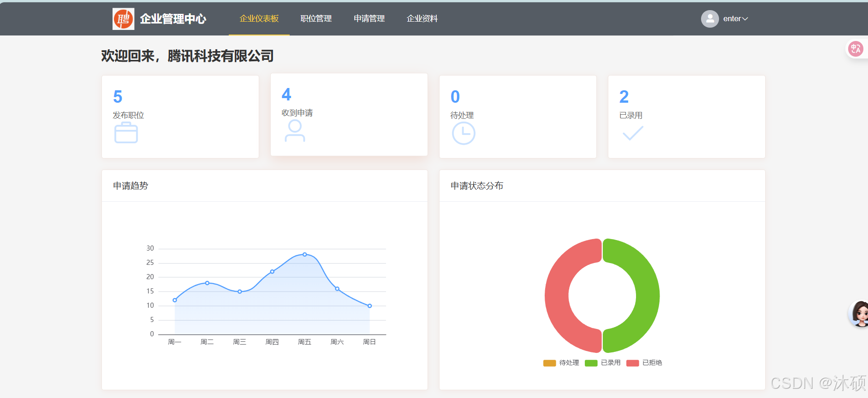Click the clock icon in 待处理 card
This screenshot has height=398, width=868.
[x=464, y=134]
